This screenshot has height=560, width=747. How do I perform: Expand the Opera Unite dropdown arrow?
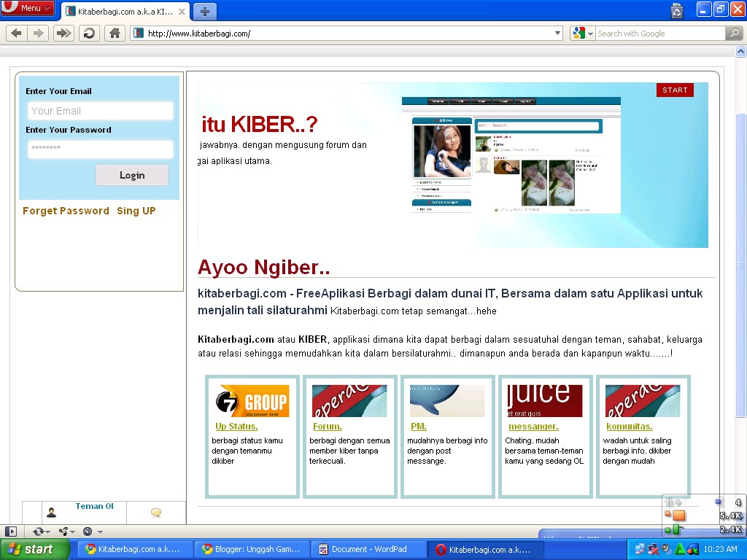point(72,532)
